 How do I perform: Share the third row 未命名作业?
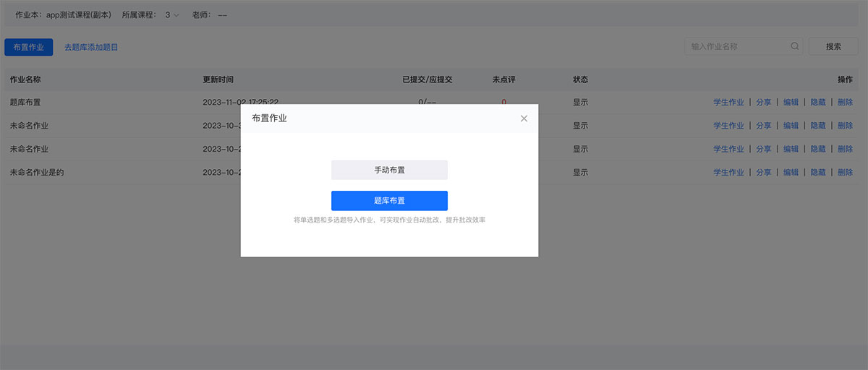(x=764, y=149)
